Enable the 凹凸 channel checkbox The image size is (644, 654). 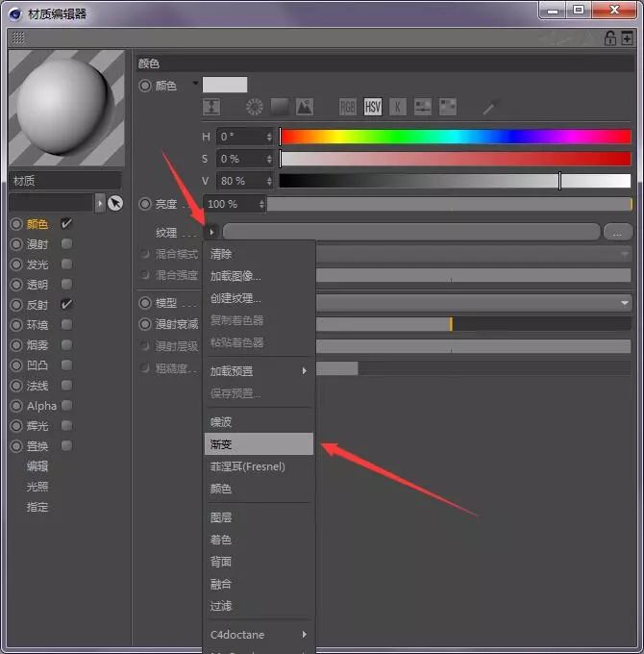66,365
